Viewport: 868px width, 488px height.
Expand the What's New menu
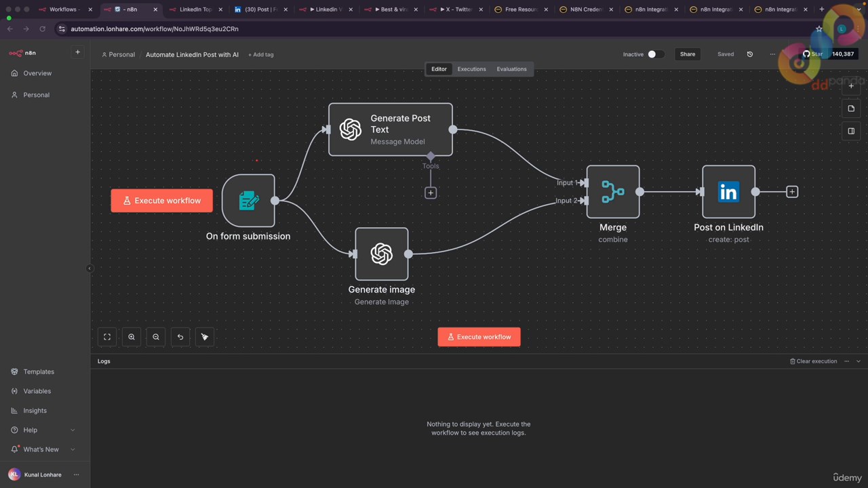coord(44,449)
